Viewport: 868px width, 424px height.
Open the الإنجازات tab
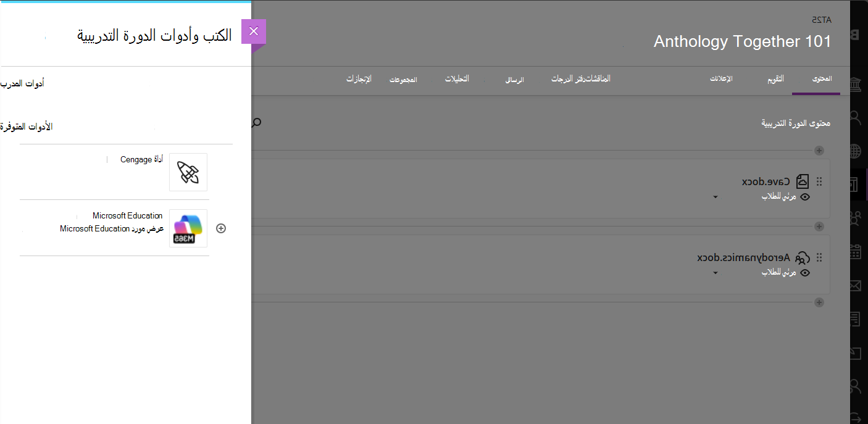tap(359, 79)
